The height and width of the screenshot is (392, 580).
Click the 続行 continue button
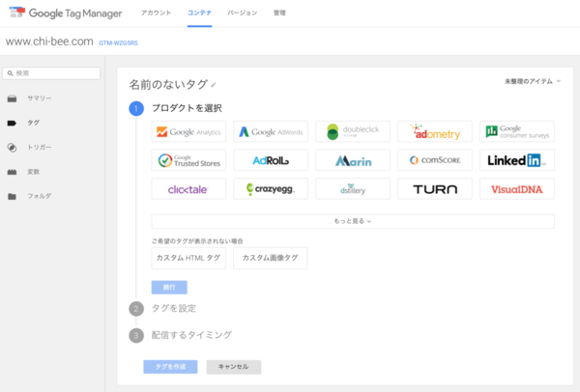(x=169, y=288)
